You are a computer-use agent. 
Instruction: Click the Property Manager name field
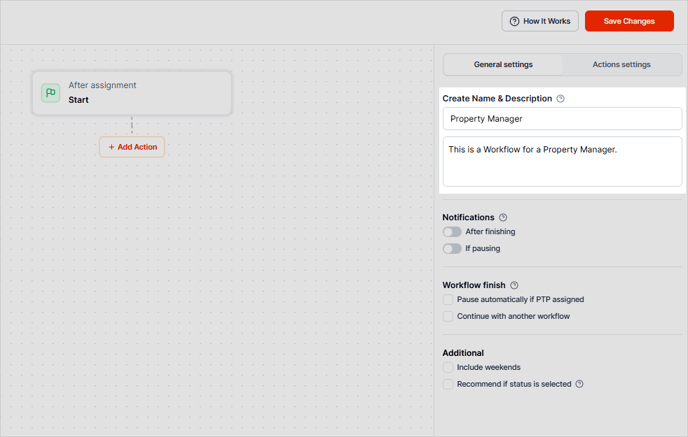562,119
